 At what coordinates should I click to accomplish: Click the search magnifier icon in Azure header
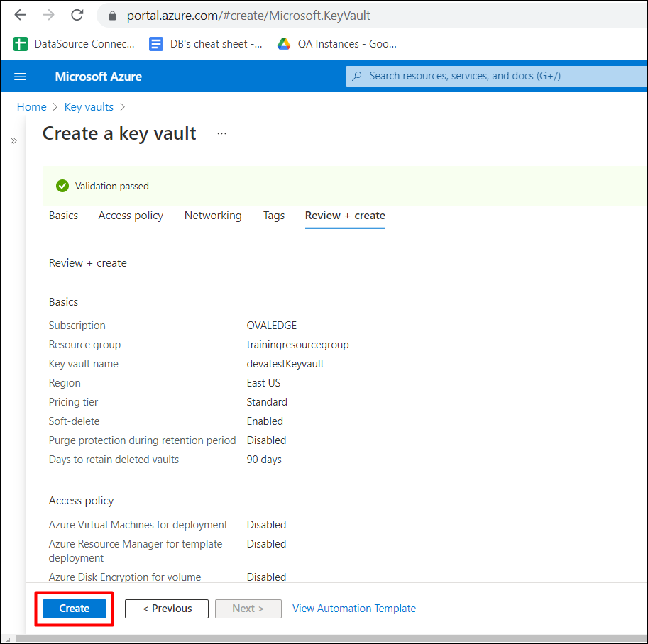click(357, 76)
